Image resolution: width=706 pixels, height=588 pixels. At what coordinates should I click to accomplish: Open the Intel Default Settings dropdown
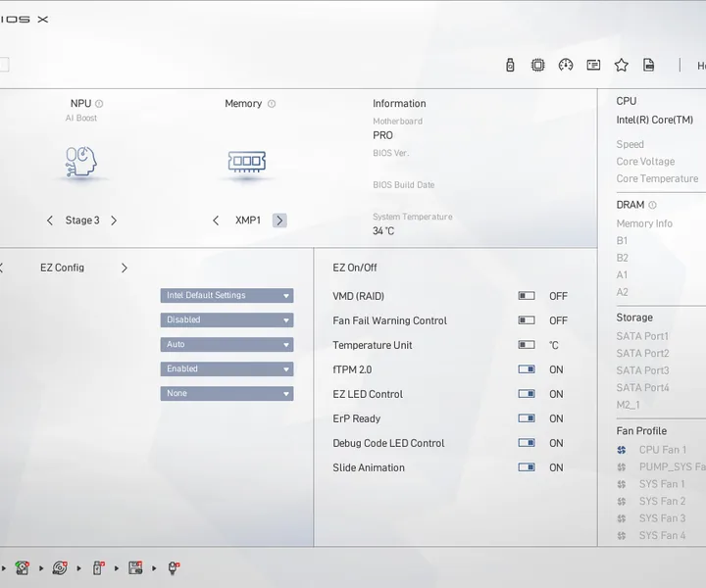coord(227,296)
